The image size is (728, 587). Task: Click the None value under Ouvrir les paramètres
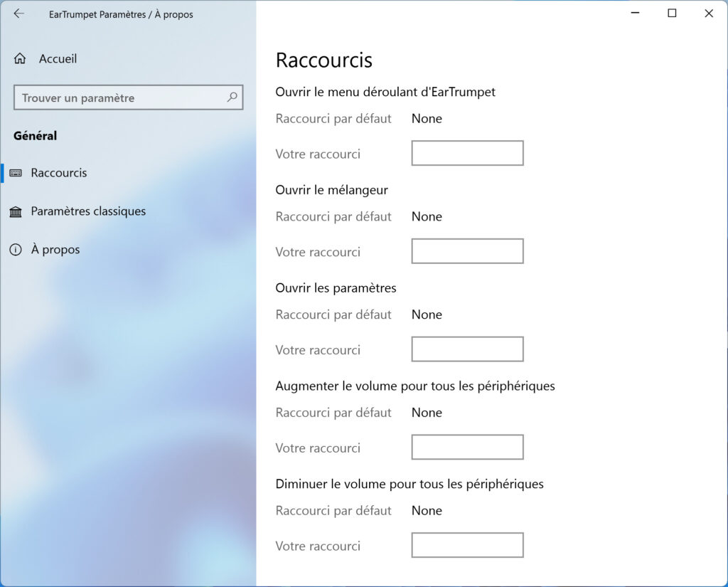tap(427, 314)
